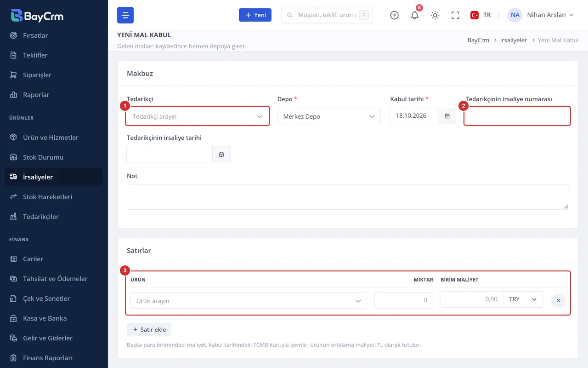Click the NA user avatar
This screenshot has width=588, height=368.
pos(515,15)
